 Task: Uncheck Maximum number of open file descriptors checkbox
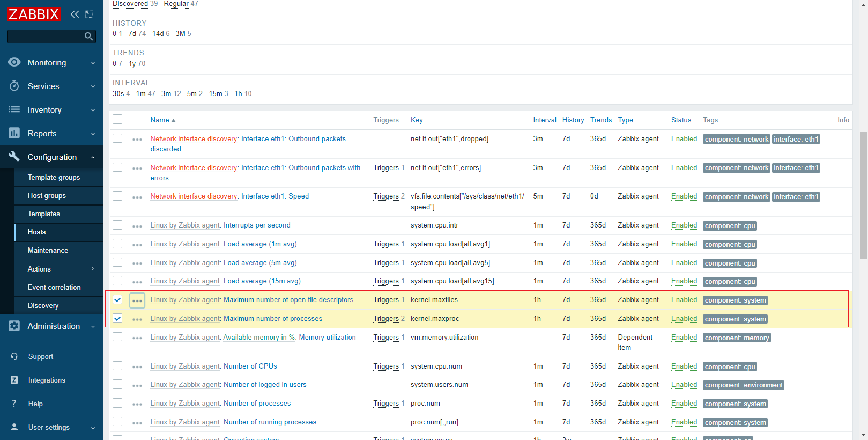coord(117,299)
